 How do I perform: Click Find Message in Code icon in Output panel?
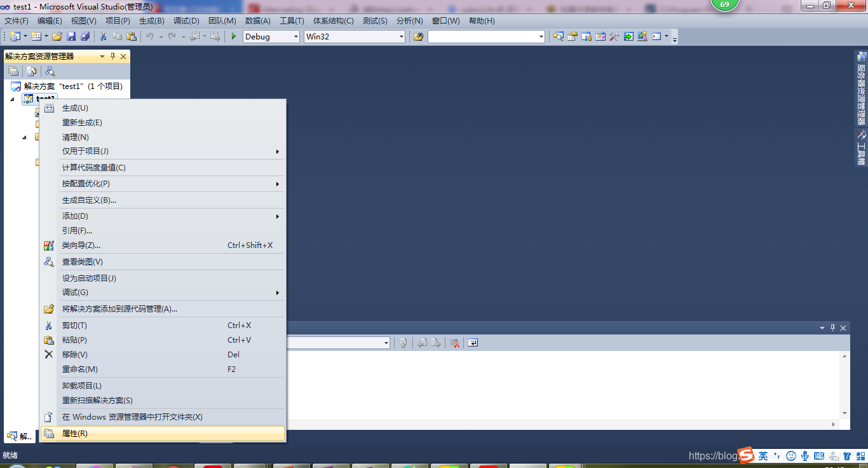403,343
